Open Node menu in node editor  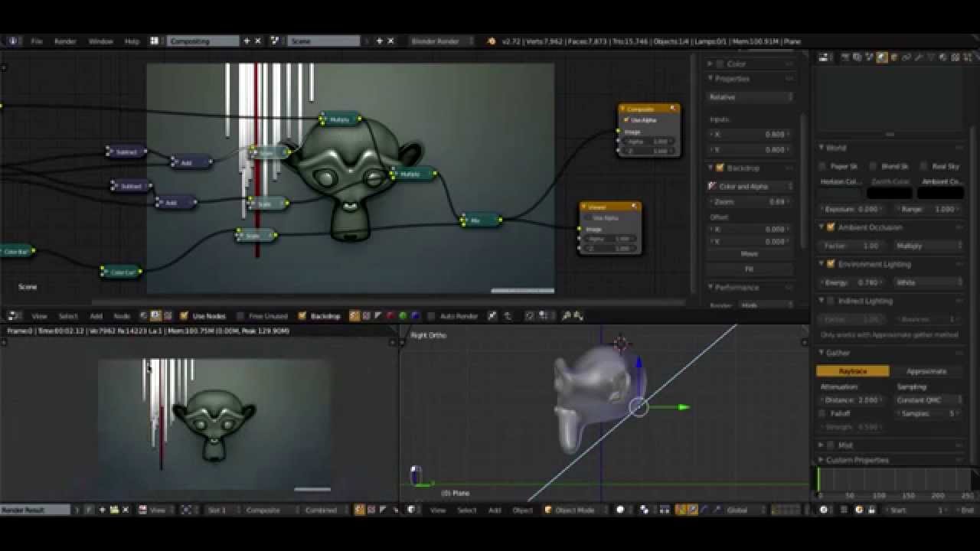122,315
